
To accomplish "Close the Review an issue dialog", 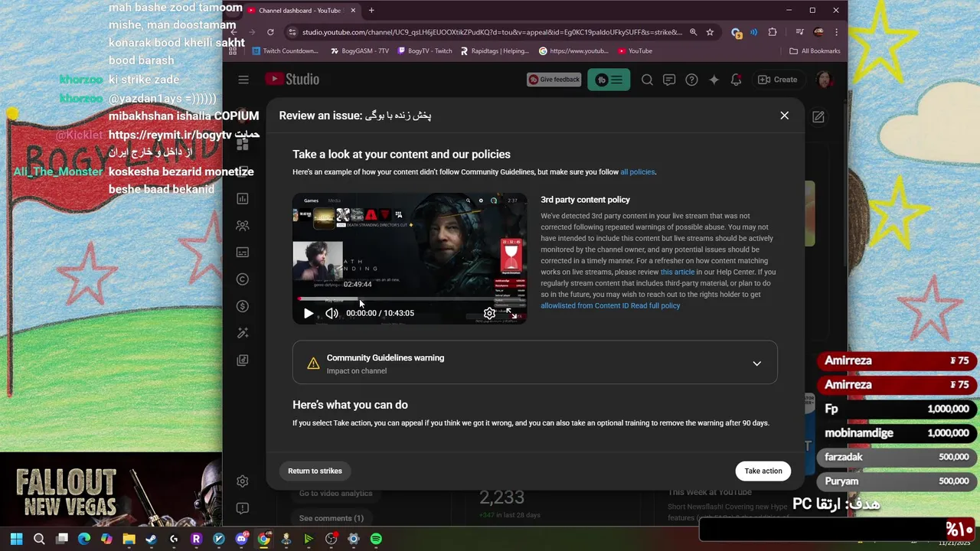I will [x=784, y=116].
